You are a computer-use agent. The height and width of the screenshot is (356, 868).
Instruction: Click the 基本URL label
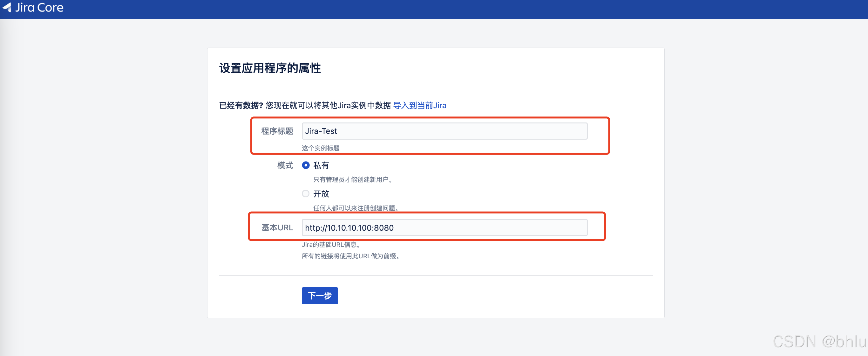(x=277, y=227)
